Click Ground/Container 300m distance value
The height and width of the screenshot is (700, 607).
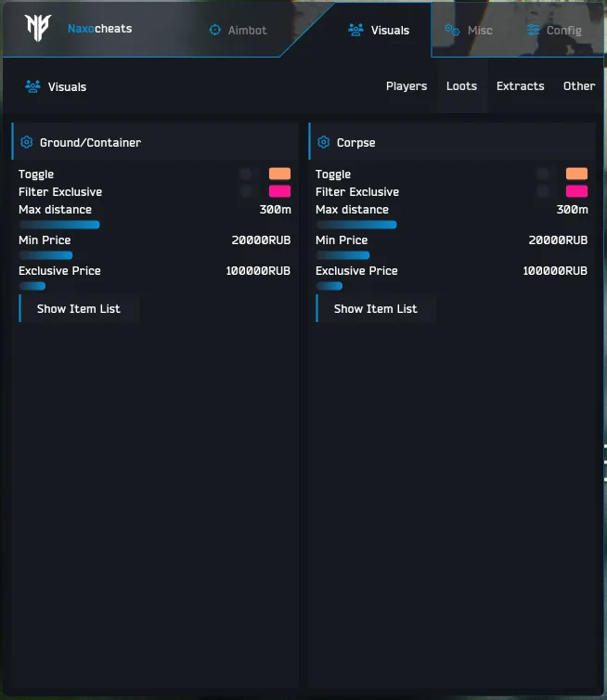pos(276,210)
